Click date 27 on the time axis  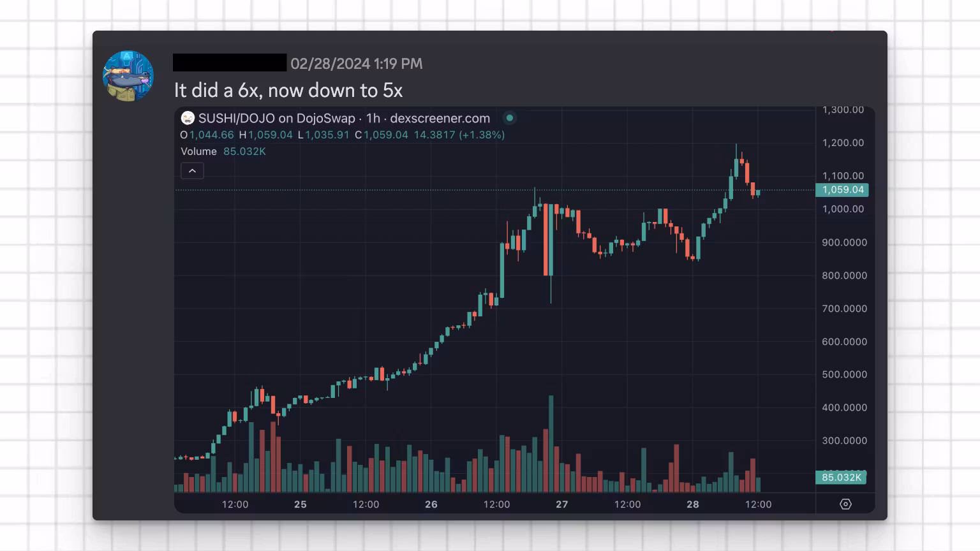[x=561, y=504]
